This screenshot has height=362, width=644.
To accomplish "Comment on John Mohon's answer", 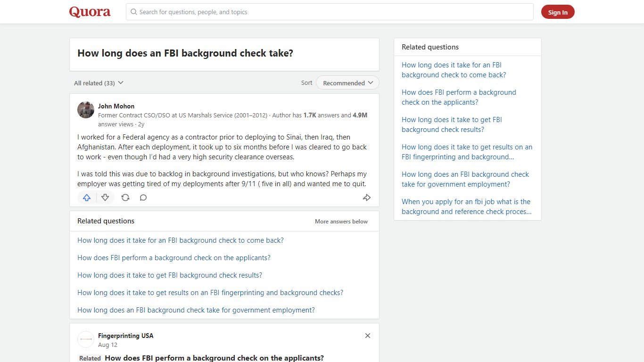I will tap(143, 197).
